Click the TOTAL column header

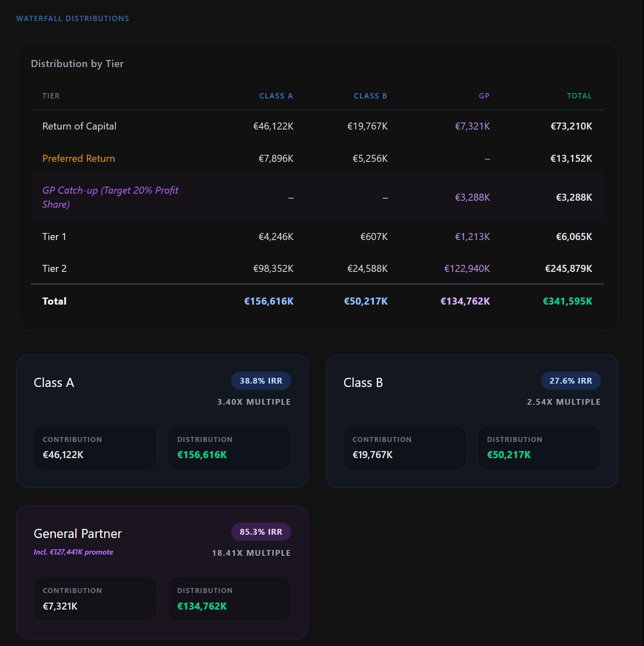(579, 96)
